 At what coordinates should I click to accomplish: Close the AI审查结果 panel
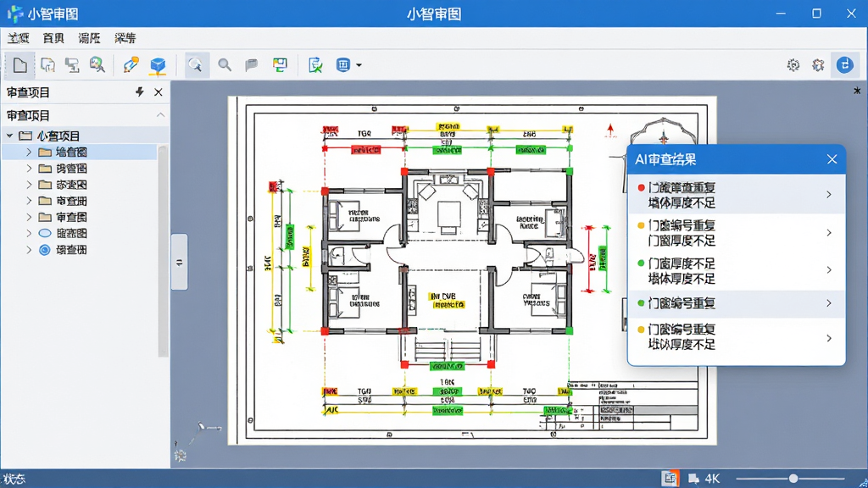pyautogui.click(x=832, y=159)
